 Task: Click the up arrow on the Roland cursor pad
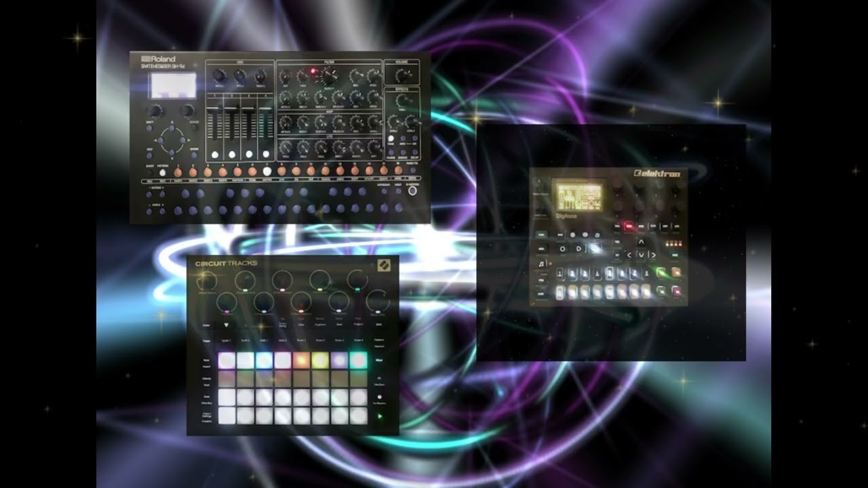point(172,127)
